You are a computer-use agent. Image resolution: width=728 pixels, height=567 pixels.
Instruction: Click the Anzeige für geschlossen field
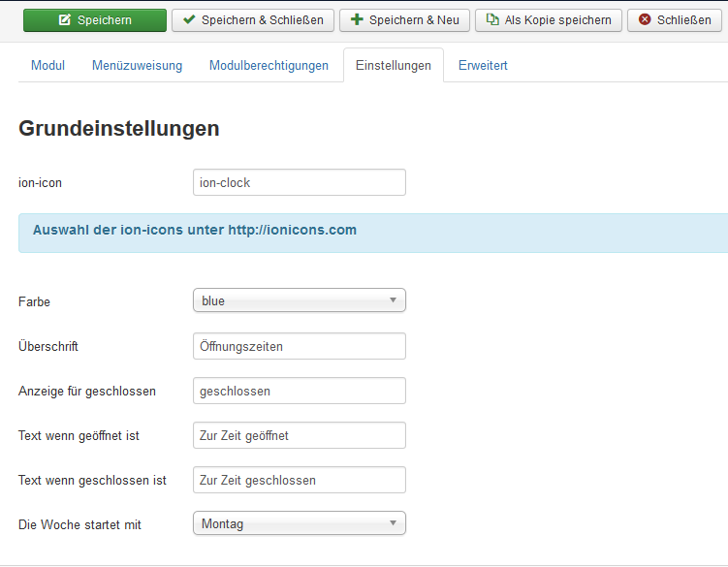click(300, 391)
